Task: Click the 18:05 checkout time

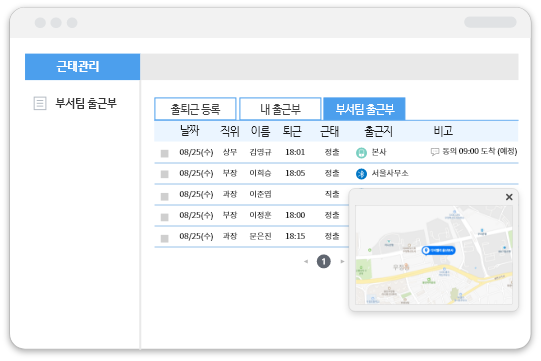Action: click(x=295, y=173)
